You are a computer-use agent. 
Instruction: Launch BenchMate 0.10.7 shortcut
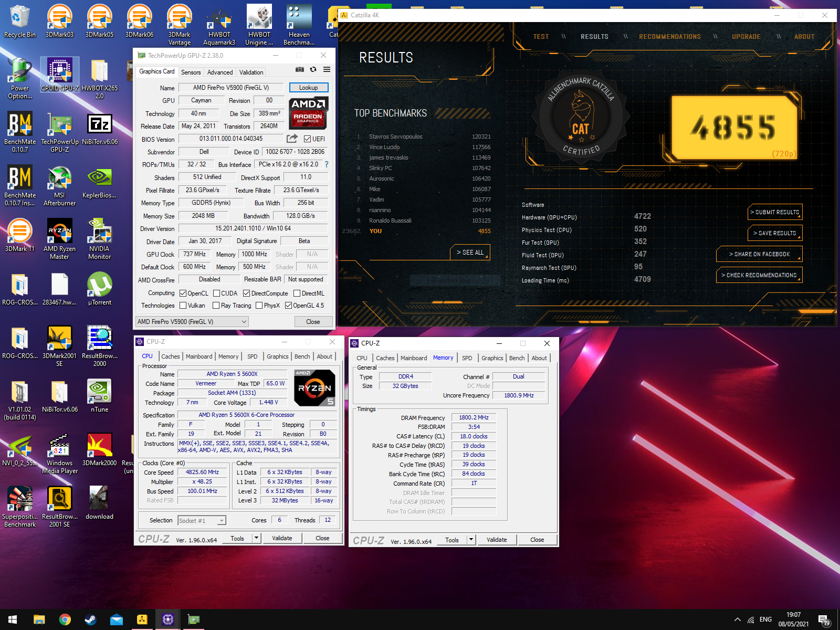point(20,132)
